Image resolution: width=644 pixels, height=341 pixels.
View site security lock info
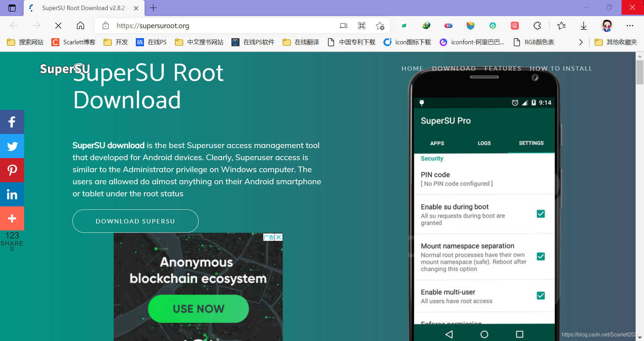point(106,25)
